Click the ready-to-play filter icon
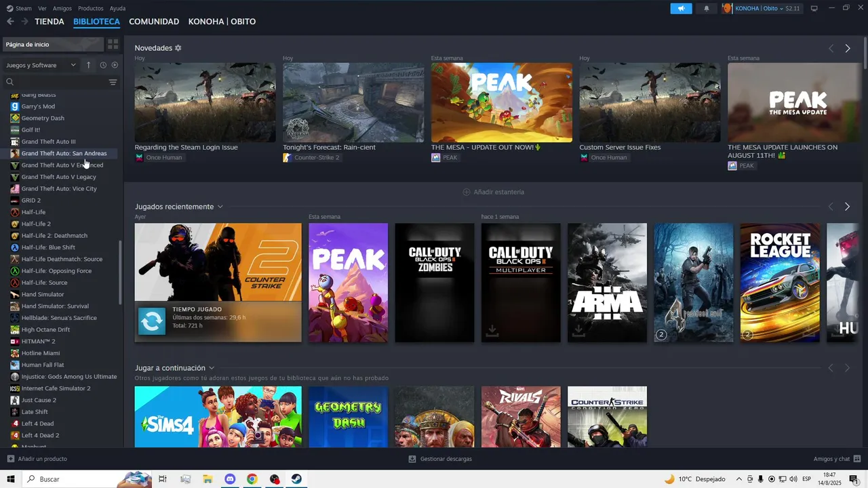Image resolution: width=868 pixels, height=488 pixels. pos(115,65)
